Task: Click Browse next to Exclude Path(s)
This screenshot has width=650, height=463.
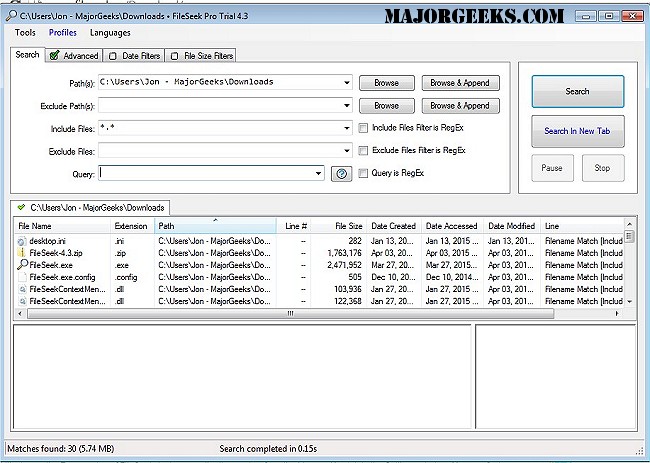Action: tap(386, 106)
